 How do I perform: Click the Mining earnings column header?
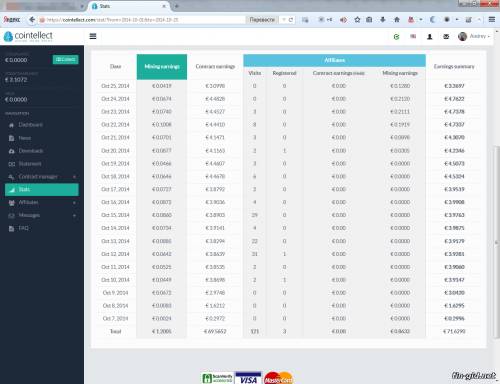tap(162, 67)
